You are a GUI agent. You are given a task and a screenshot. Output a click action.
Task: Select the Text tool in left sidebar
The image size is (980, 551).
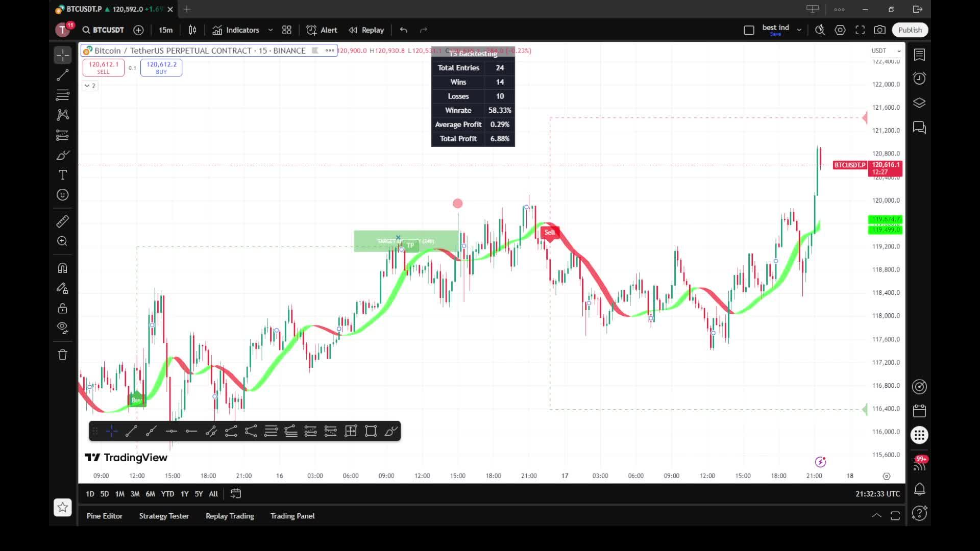63,175
